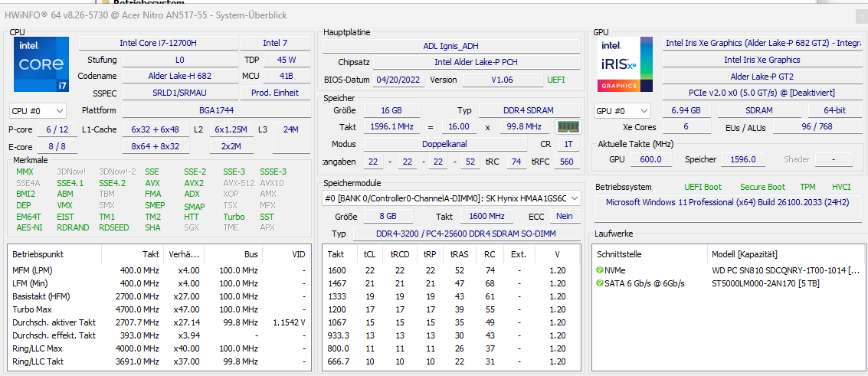Open the CPU #0 selector dropdown

click(38, 110)
